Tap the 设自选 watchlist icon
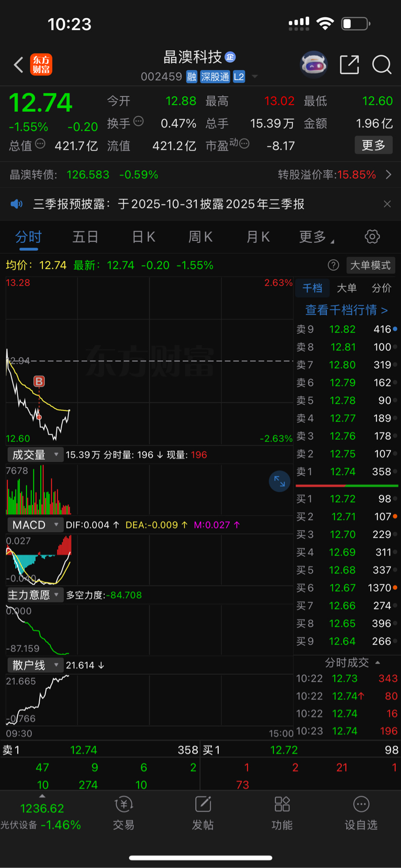Screen dimensions: 401x868 tap(361, 813)
